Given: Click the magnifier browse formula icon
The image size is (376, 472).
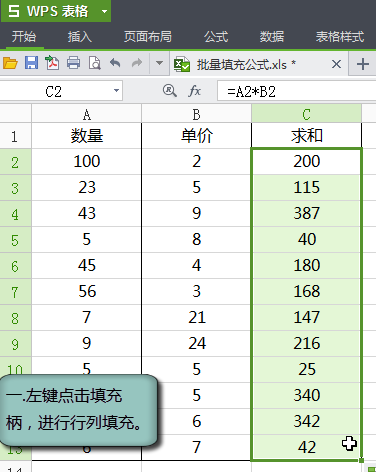Looking at the screenshot, I should pos(170,91).
